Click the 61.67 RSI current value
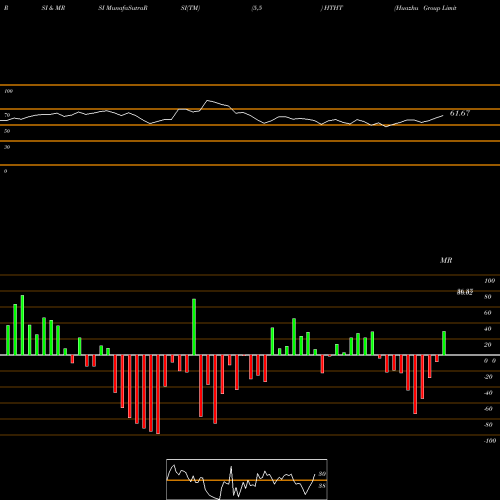The height and width of the screenshot is (500, 500). point(460,113)
